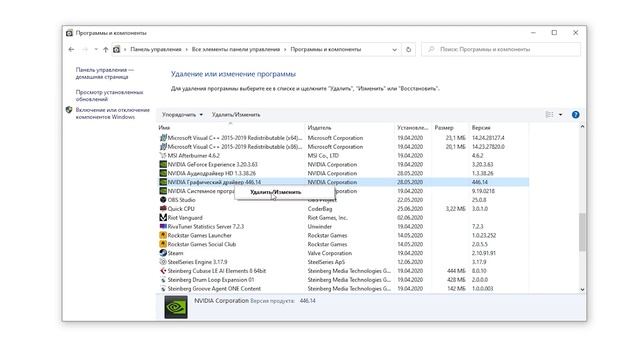Click version 446.14 in the selected row

(x=480, y=182)
